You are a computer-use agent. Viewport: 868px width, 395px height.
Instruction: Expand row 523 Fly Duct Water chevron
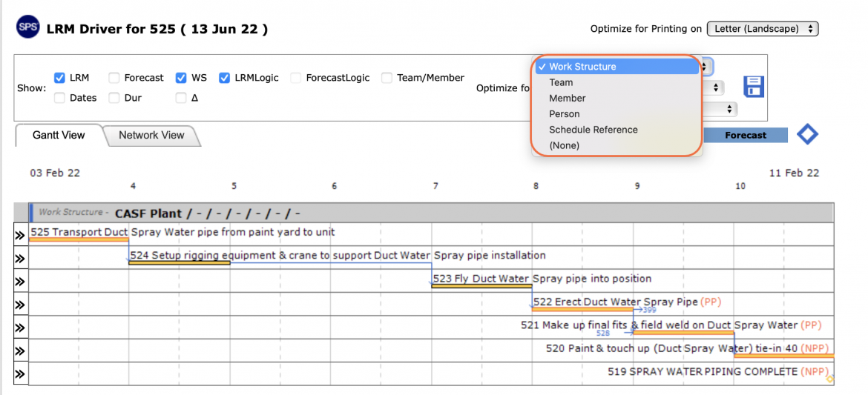tap(21, 282)
